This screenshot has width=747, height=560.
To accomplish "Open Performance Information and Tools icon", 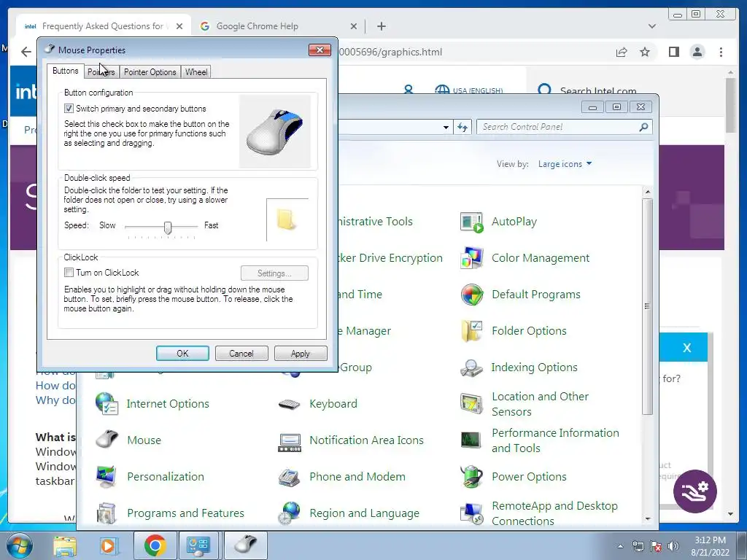I will point(472,440).
